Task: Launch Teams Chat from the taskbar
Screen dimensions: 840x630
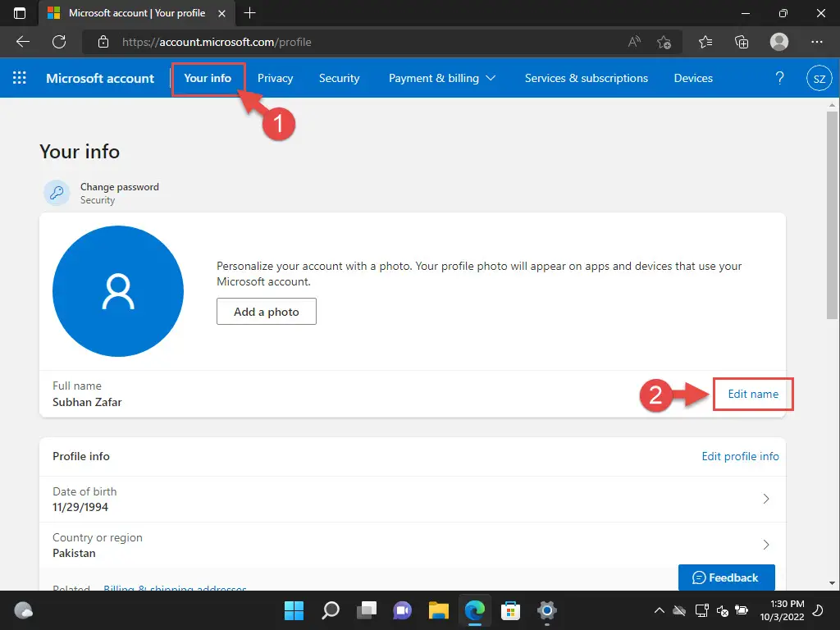Action: [402, 610]
